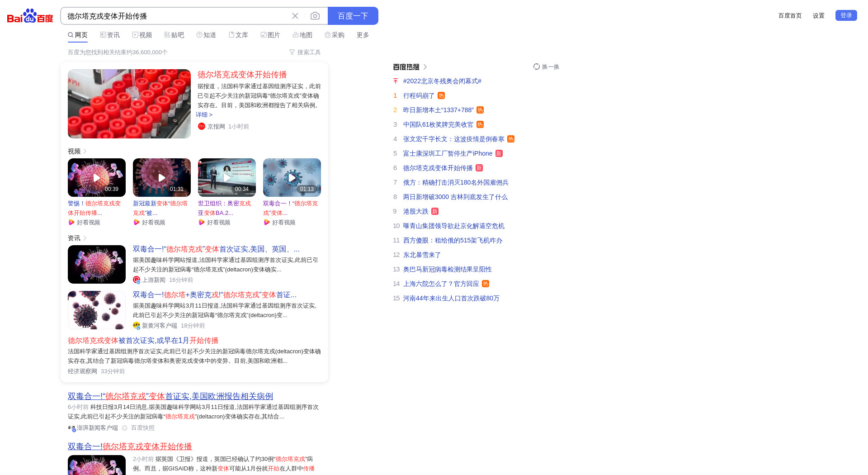Open hot search item 6 德尔塔克戎变体开始传播

click(x=438, y=168)
